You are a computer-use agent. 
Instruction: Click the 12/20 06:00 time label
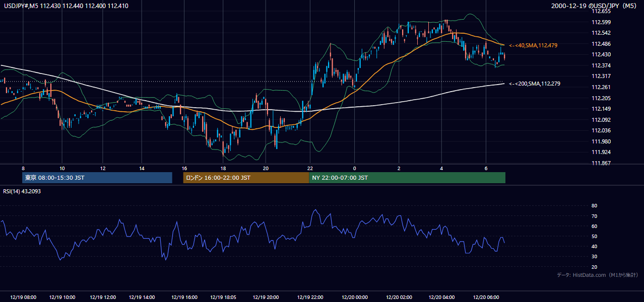(x=486, y=297)
